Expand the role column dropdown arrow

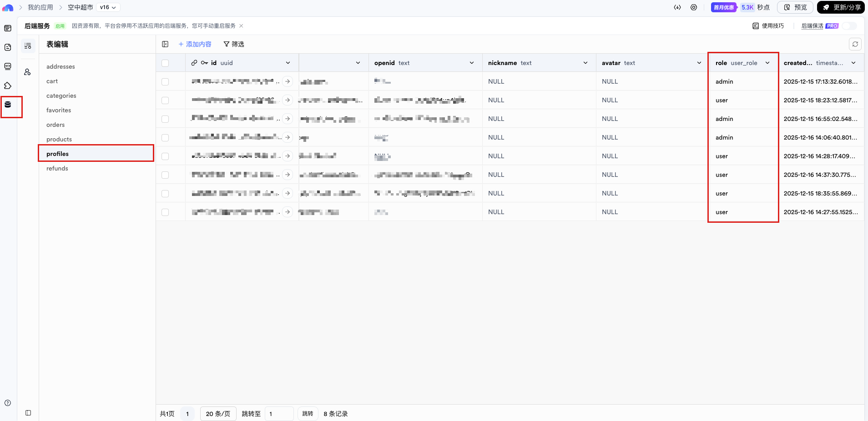pos(767,63)
